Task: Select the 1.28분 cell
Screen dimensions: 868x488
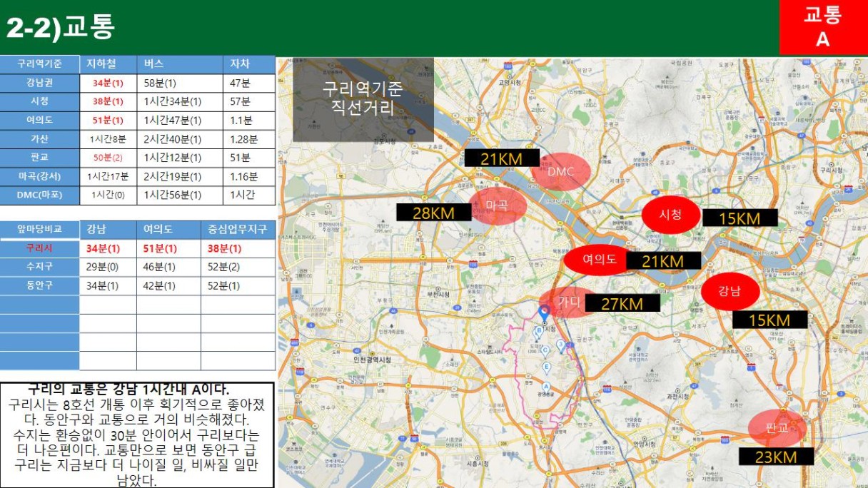Action: (249, 138)
